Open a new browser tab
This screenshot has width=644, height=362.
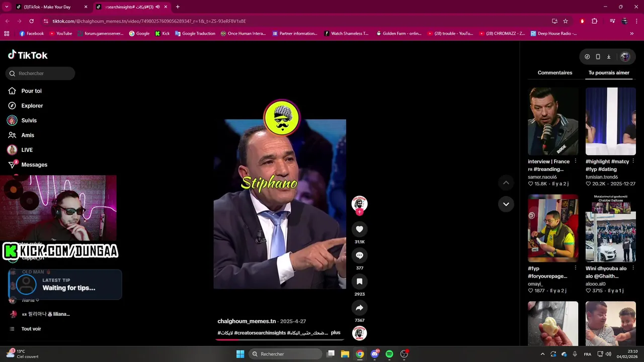coord(178,7)
